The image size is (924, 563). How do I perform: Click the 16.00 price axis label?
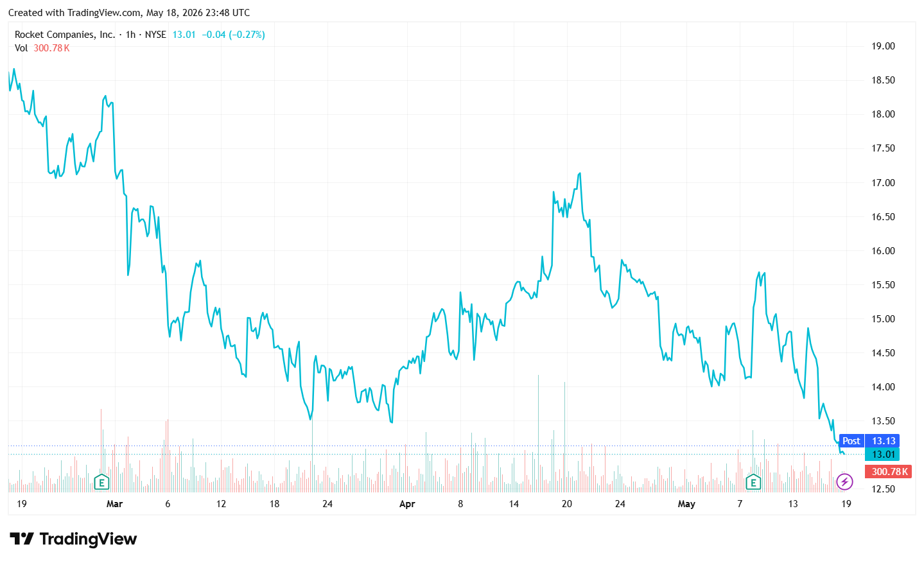click(883, 251)
